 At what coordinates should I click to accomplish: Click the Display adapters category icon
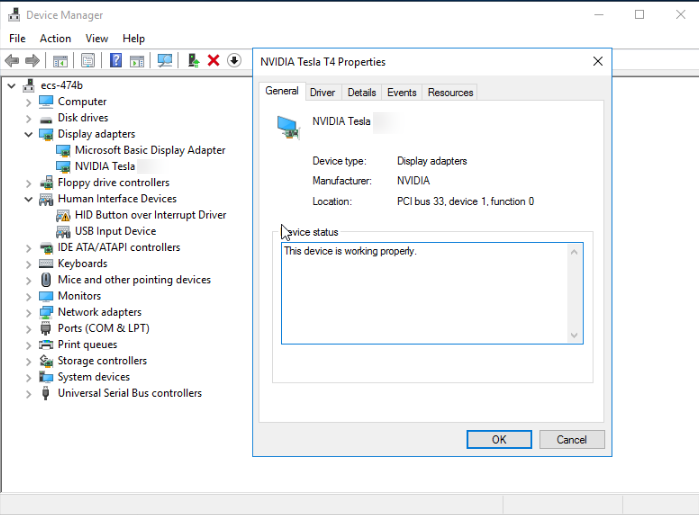point(46,134)
